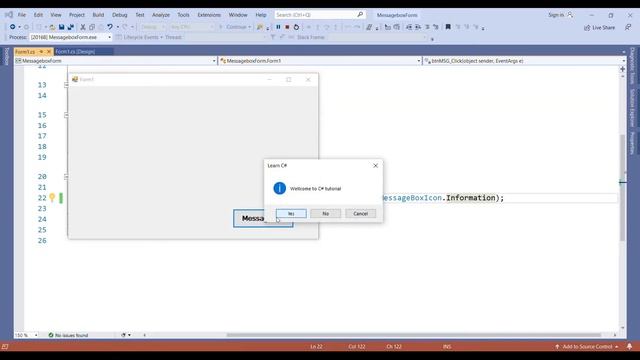Screen dimensions: 640x360
Task: Click the Bookmark icon in toolbar
Action: (448, 27)
